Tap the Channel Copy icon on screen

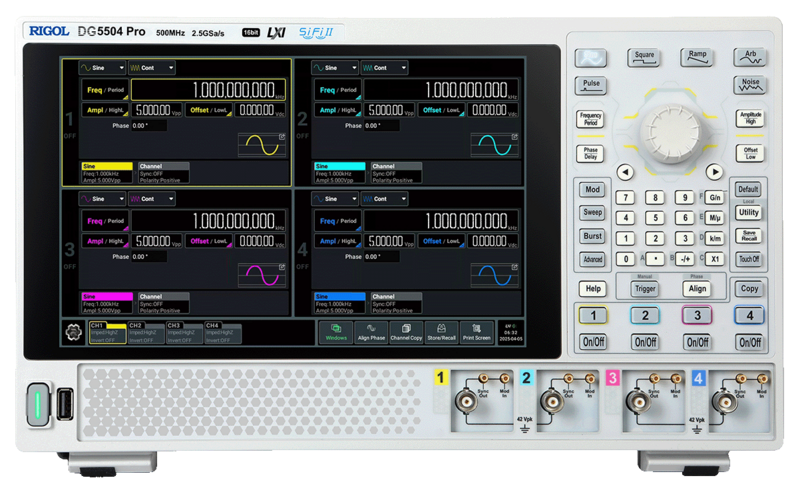pyautogui.click(x=406, y=332)
